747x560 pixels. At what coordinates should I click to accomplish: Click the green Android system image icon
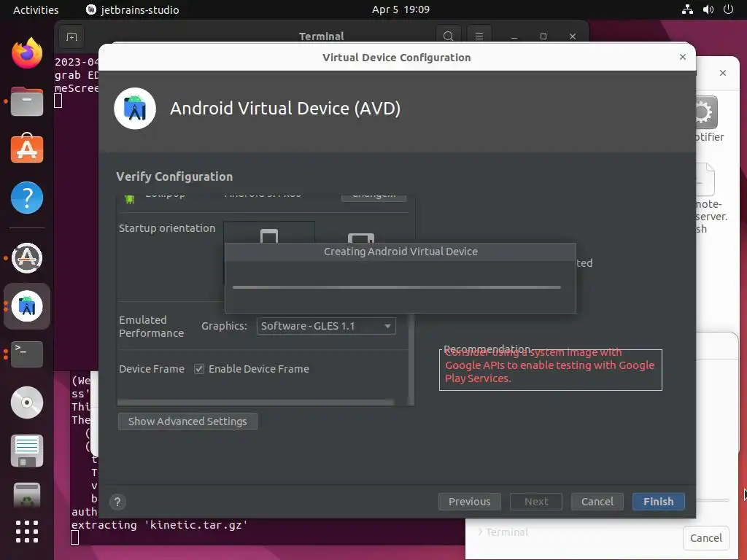coord(129,199)
